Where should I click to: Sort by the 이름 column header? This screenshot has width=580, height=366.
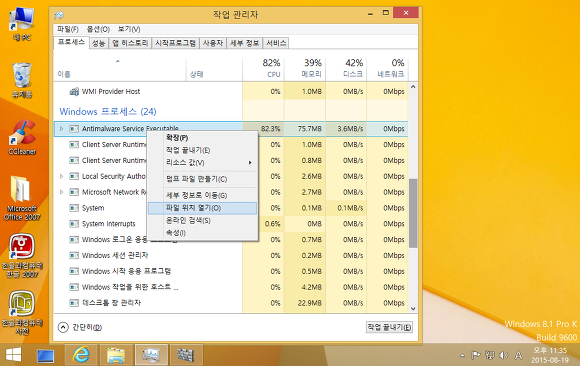coord(120,68)
